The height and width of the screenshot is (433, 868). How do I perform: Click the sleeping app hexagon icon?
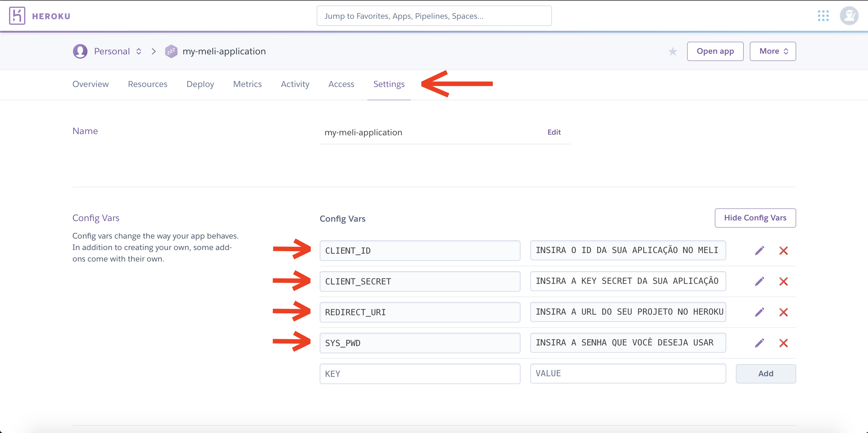(x=171, y=51)
